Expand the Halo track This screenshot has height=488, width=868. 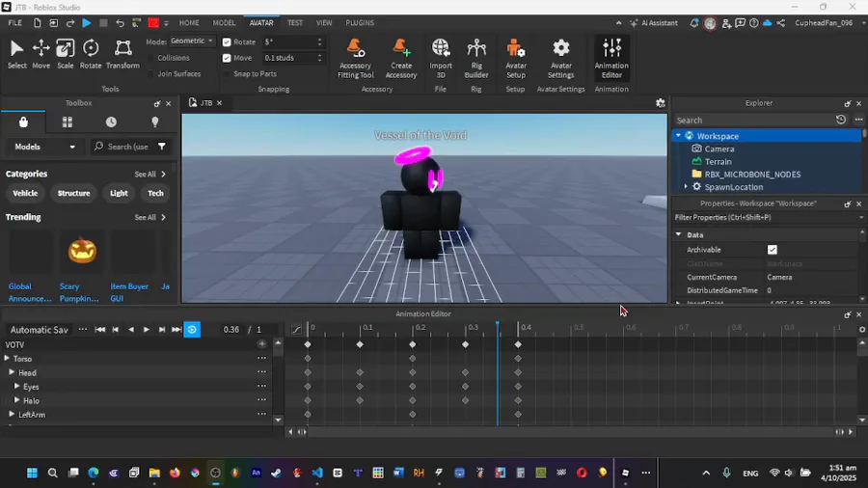[x=16, y=400]
